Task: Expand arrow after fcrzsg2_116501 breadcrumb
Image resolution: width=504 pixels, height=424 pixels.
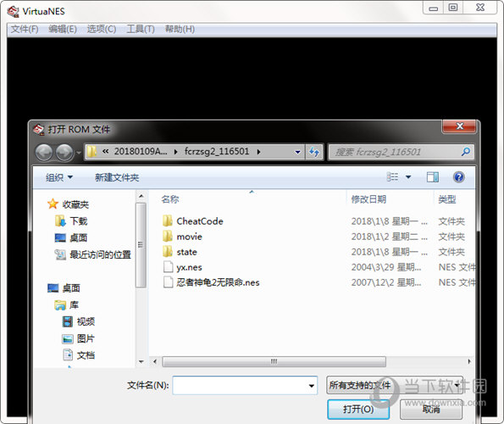Action: click(x=258, y=152)
